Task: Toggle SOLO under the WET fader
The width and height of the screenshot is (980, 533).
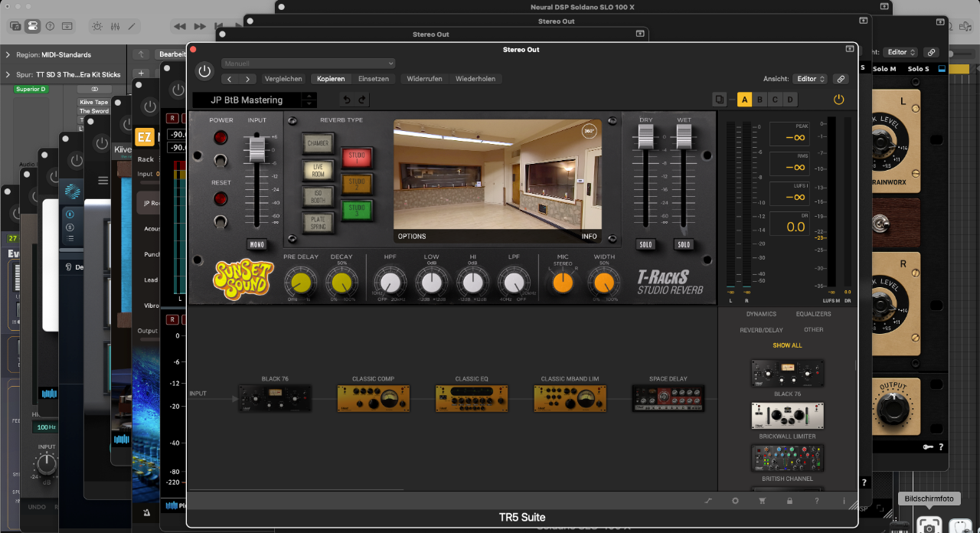Action: coord(684,245)
